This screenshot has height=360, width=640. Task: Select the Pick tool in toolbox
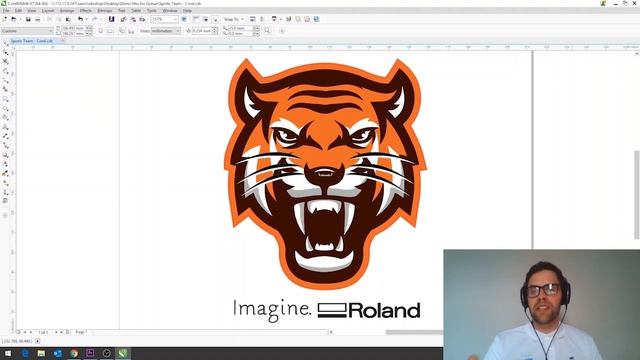coord(5,43)
